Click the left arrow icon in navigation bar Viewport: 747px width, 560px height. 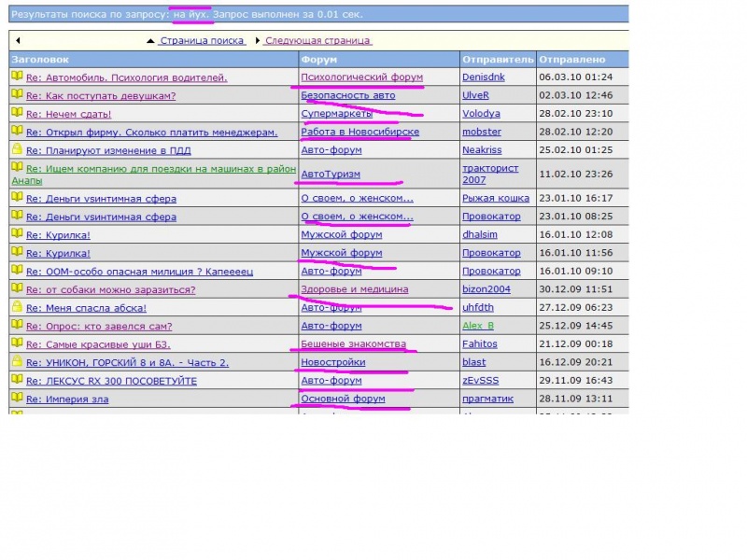(x=18, y=41)
